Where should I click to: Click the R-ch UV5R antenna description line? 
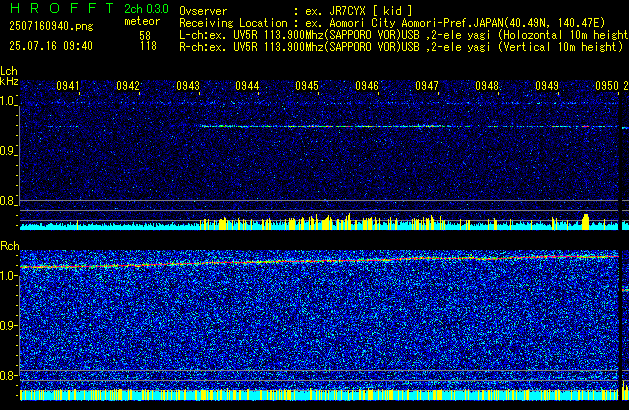(x=401, y=47)
